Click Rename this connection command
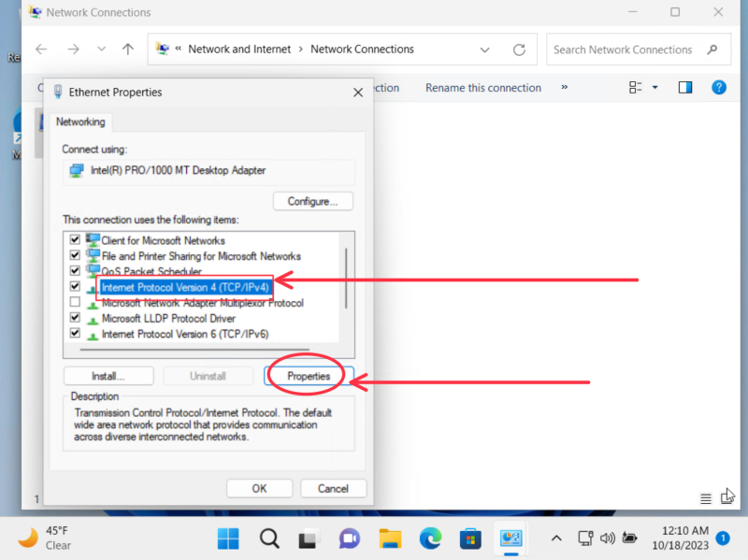The width and height of the screenshot is (748, 560). (482, 88)
